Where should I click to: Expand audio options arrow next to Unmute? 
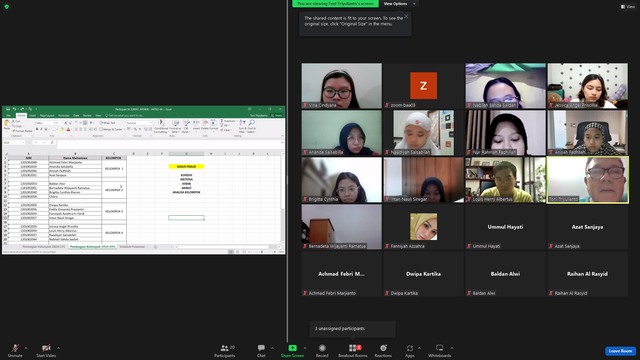26,348
